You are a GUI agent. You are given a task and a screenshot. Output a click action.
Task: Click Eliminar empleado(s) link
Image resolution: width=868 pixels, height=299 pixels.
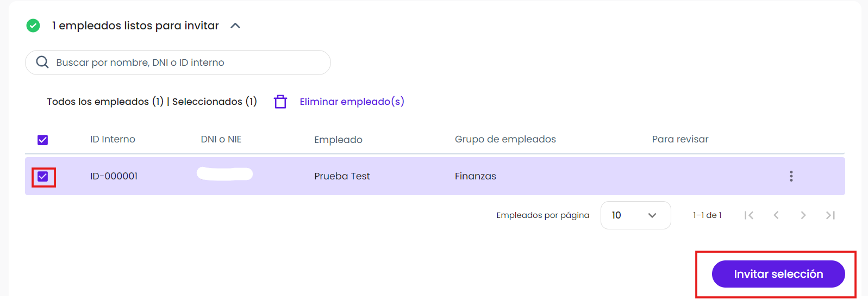click(x=352, y=102)
